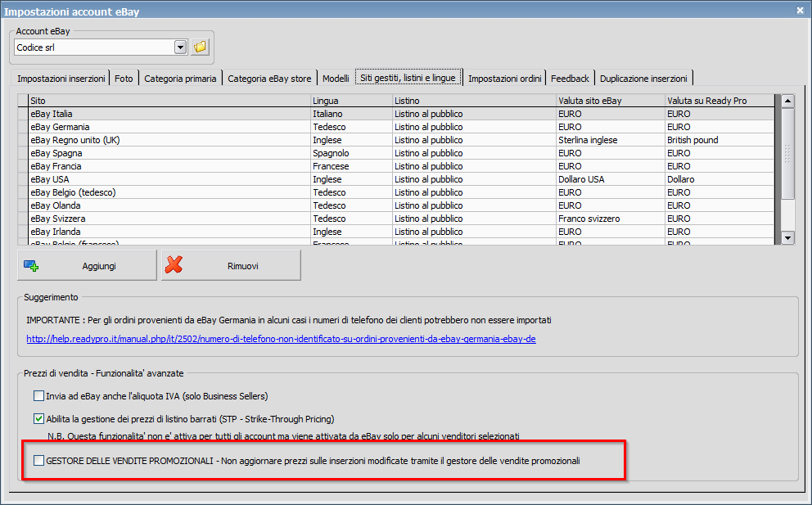Click the Valuta sito eBay column header
Image resolution: width=812 pixels, height=505 pixels.
(x=611, y=101)
